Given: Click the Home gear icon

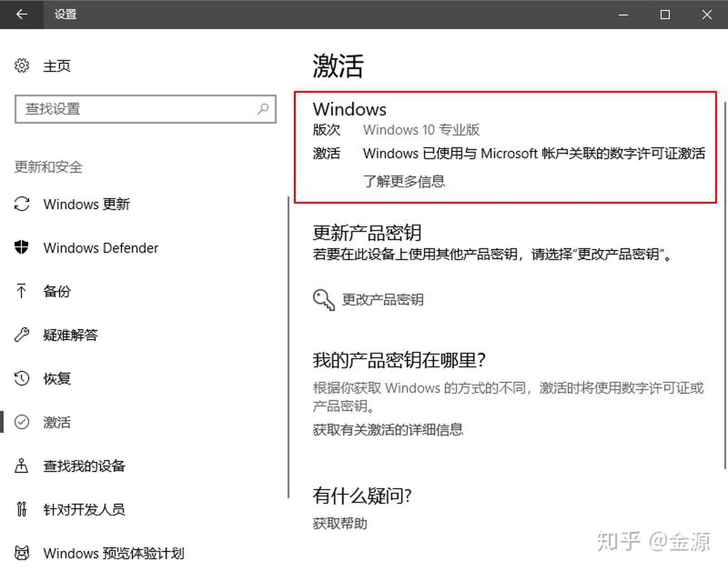Looking at the screenshot, I should click(22, 66).
